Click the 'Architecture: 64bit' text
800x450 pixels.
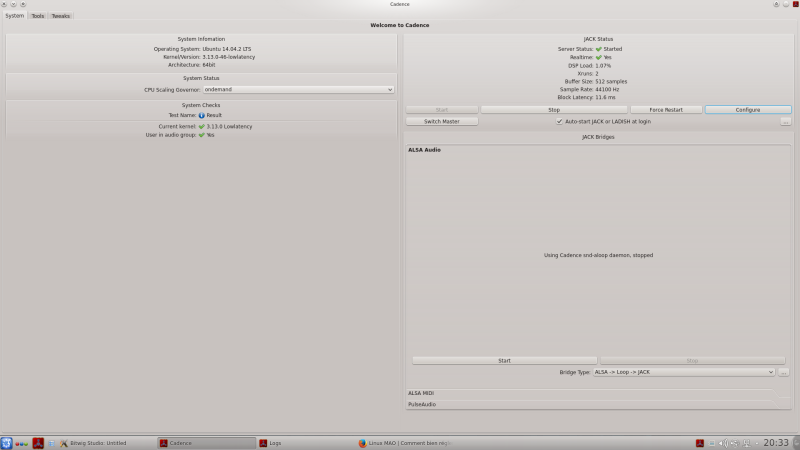(x=191, y=65)
